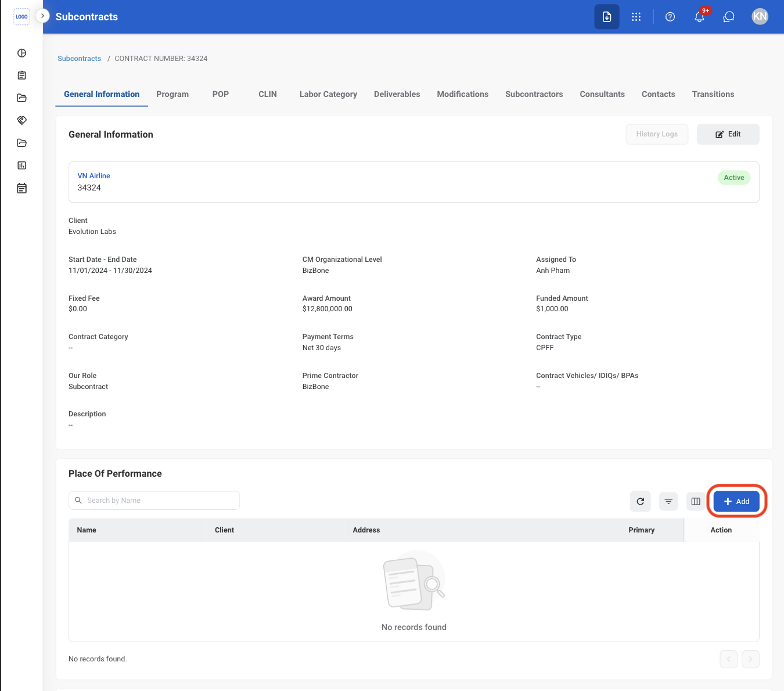Follow the Subcontracts breadcrumb link
This screenshot has width=784, height=691.
(x=79, y=59)
